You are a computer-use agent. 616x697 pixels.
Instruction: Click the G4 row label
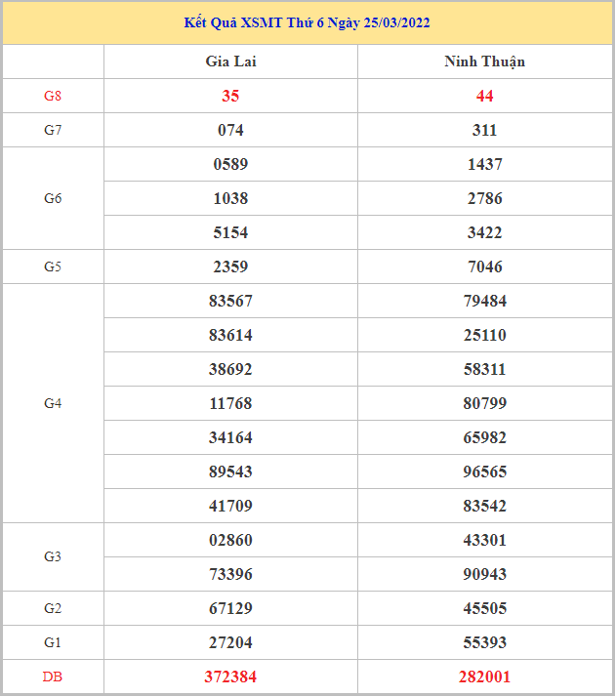point(53,403)
